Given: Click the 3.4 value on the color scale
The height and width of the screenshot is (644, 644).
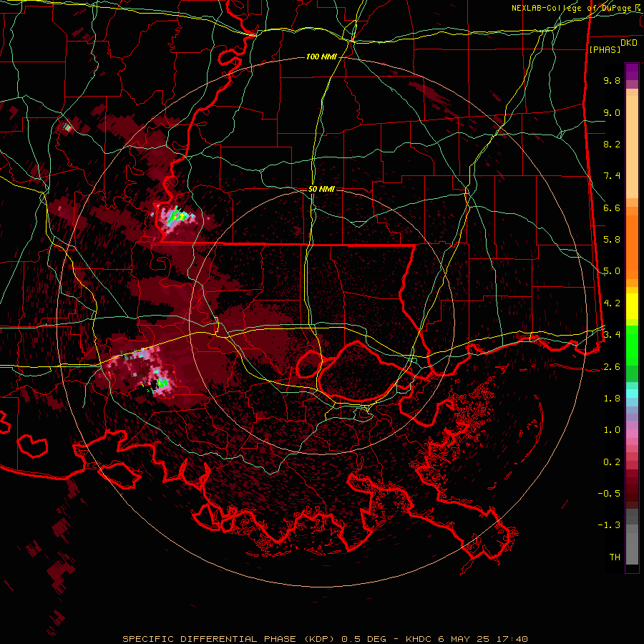Looking at the screenshot, I should click(x=612, y=335).
